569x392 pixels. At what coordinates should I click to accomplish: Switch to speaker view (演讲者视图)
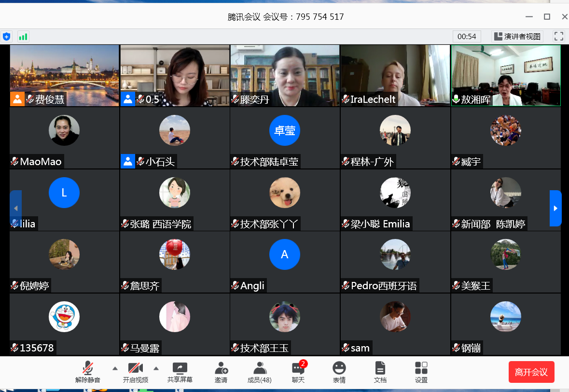point(517,36)
